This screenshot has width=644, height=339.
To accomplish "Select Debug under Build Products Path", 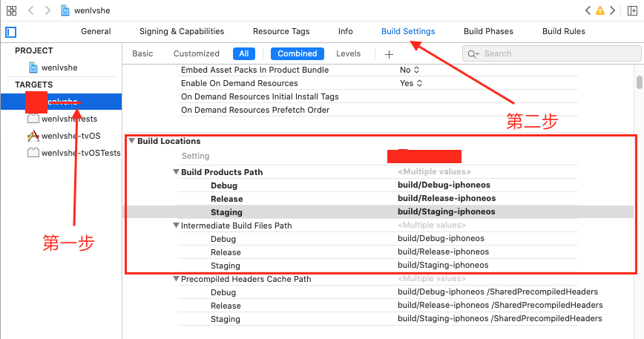I will click(224, 185).
